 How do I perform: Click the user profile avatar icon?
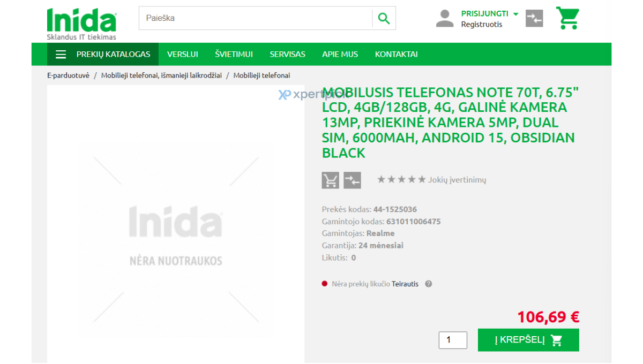tap(445, 19)
